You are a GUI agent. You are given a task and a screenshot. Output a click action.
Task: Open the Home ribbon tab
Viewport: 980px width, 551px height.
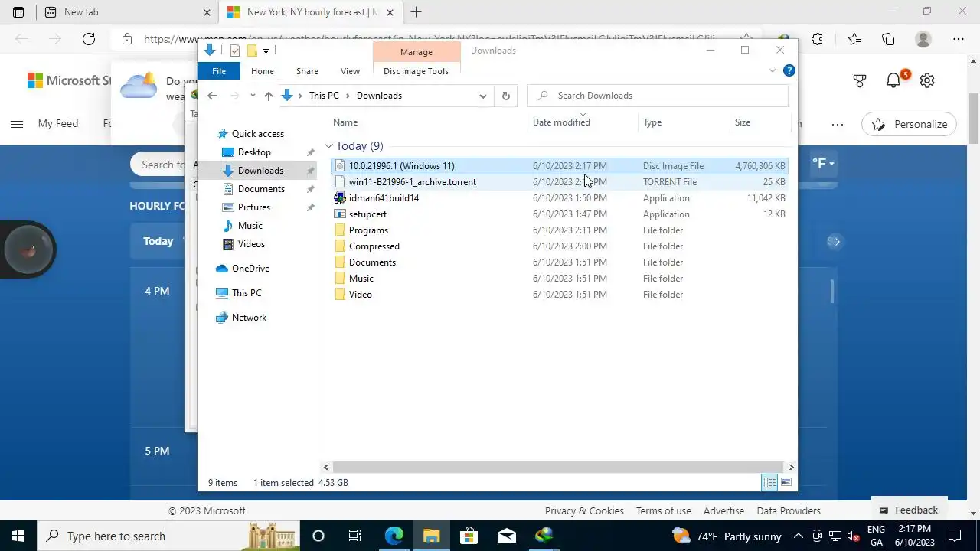tap(263, 71)
